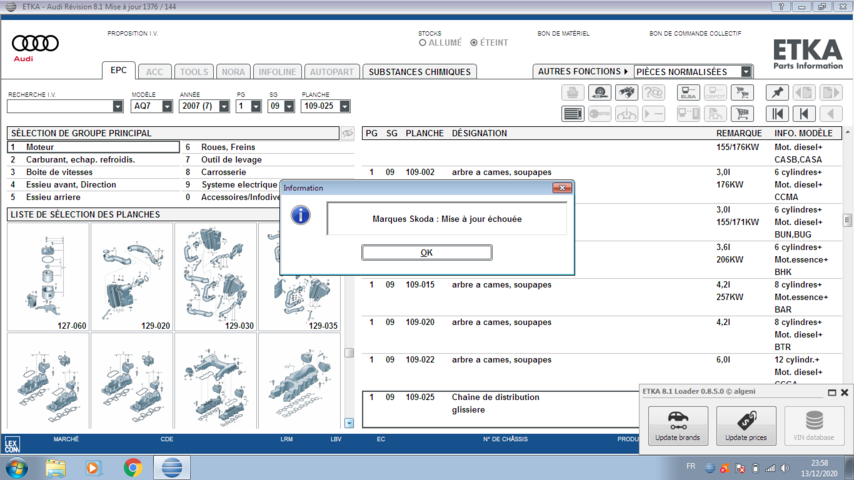Screen dimensions: 854x480
Task: Click the disc catalogue icon next to print
Action: pyautogui.click(x=600, y=93)
